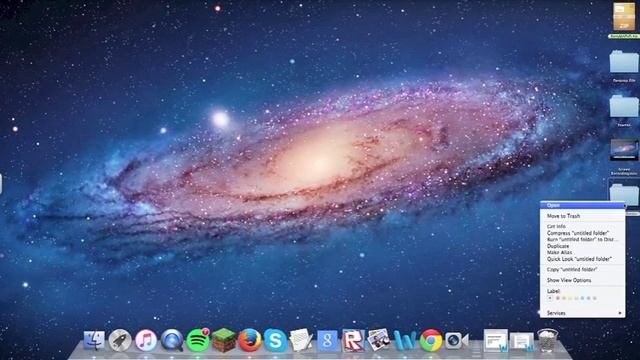Open QuickTime Player from the dock
The height and width of the screenshot is (360, 640).
click(x=172, y=340)
